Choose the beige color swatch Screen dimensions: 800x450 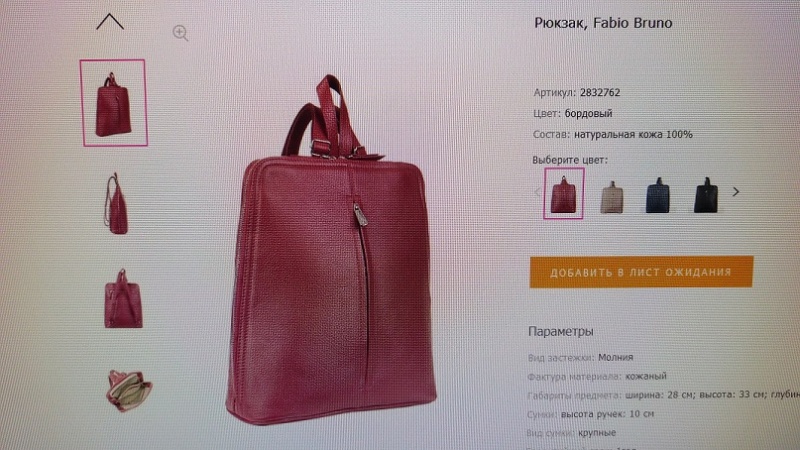(611, 196)
